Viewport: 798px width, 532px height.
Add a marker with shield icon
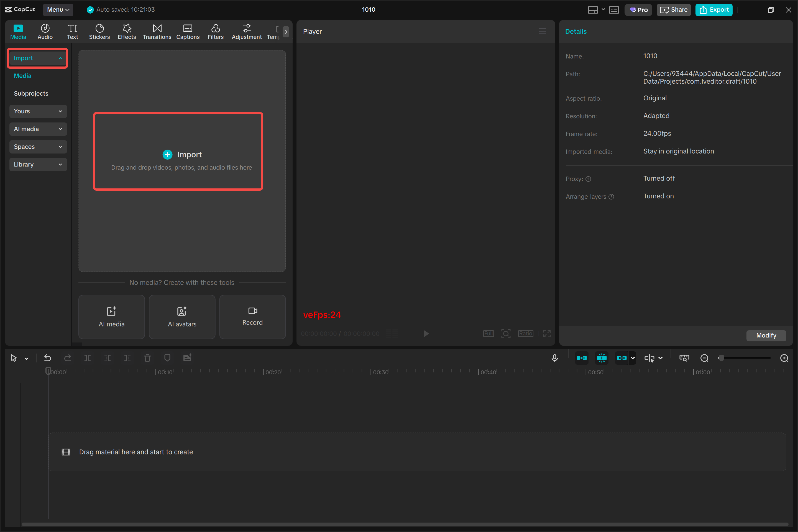pos(167,358)
